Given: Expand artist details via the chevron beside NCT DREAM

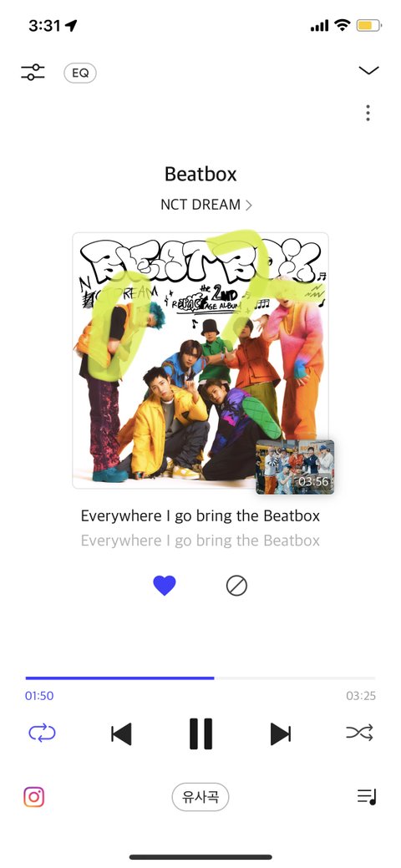Looking at the screenshot, I should tap(249, 205).
